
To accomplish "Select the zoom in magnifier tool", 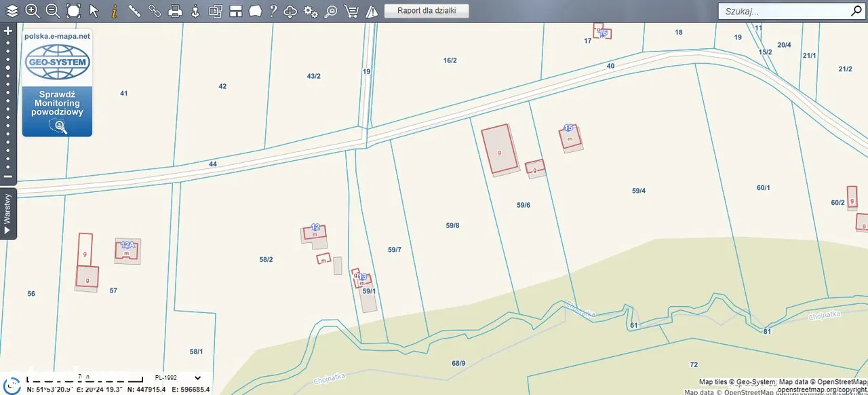I will pyautogui.click(x=32, y=11).
